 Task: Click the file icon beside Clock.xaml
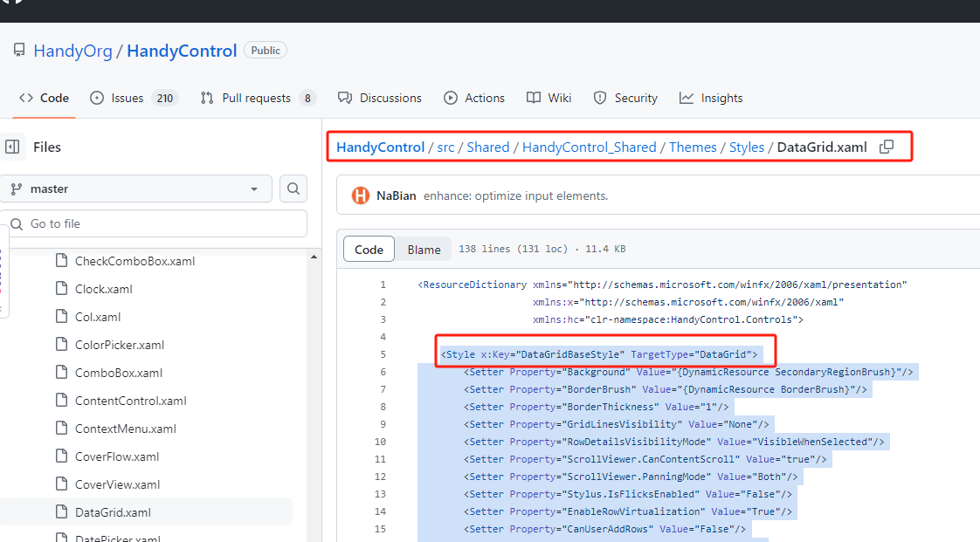(x=61, y=289)
